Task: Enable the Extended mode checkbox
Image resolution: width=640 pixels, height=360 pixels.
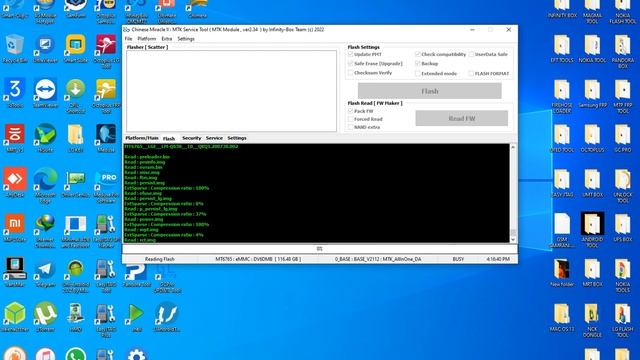Action: coord(418,73)
